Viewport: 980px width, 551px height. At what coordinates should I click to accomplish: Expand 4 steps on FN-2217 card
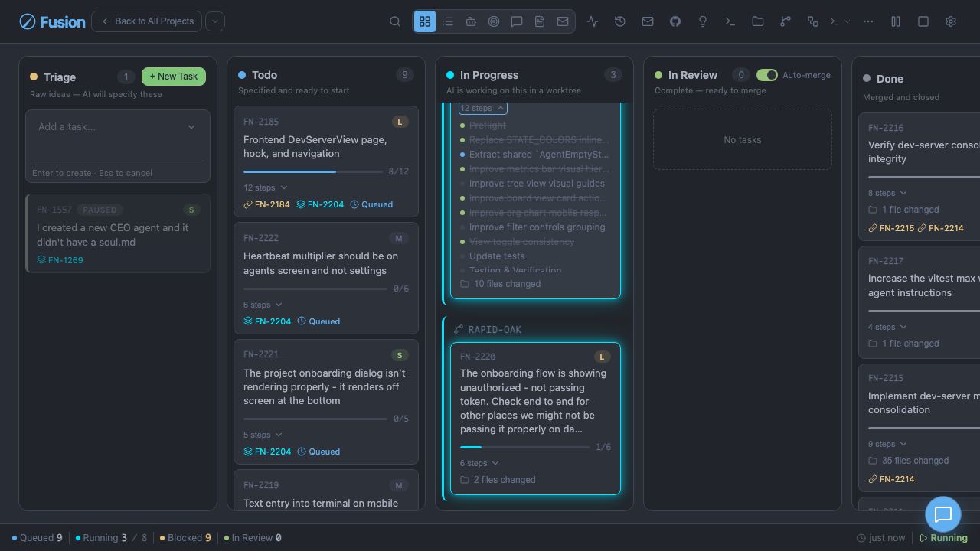887,327
